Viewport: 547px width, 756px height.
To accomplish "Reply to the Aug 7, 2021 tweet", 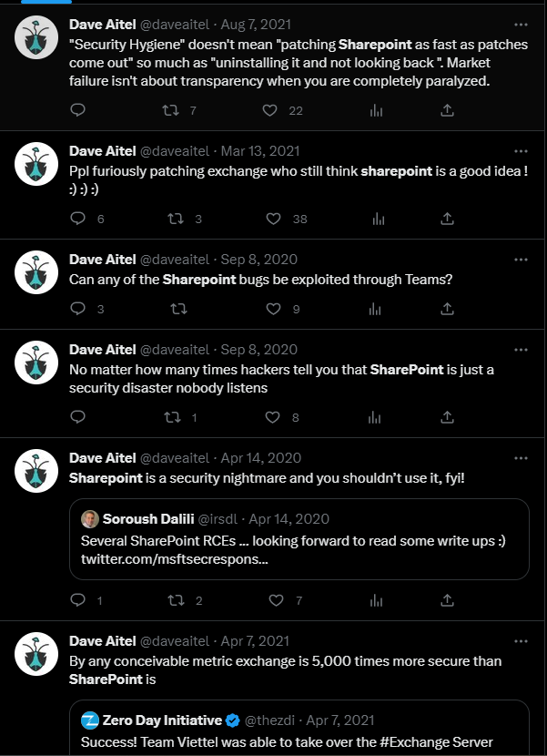I will (x=78, y=110).
